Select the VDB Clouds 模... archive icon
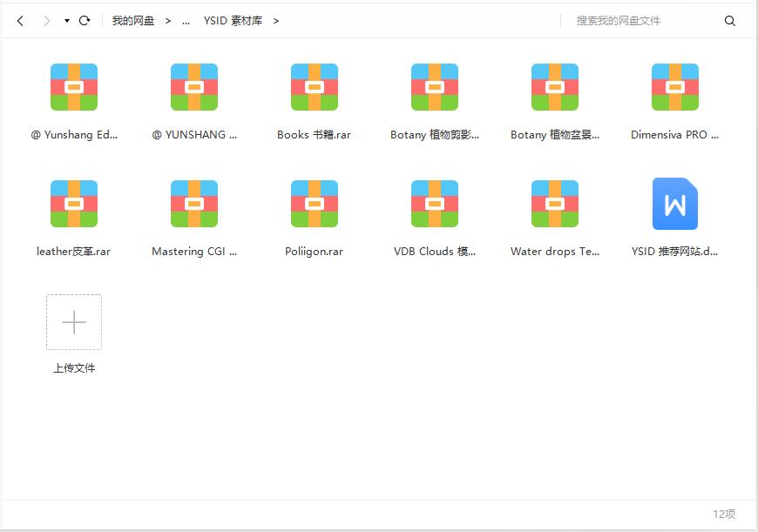 coord(435,204)
